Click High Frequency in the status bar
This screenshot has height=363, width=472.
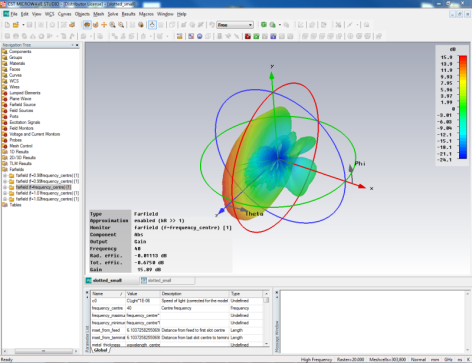point(316,360)
